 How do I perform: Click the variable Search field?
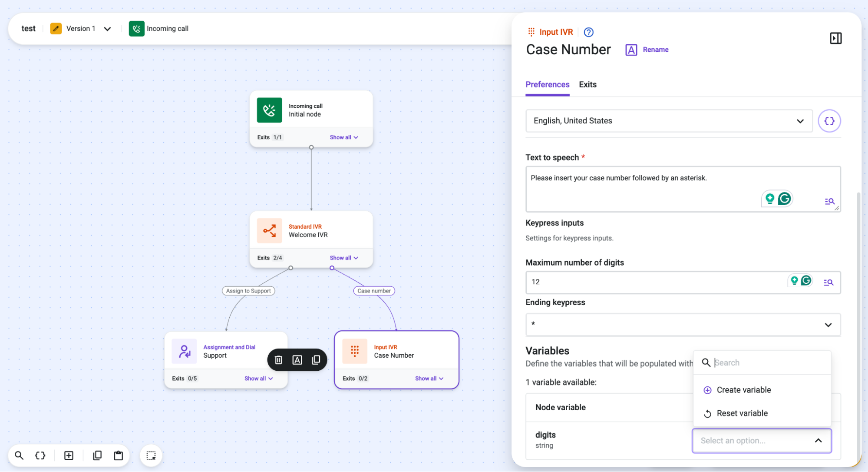click(762, 363)
